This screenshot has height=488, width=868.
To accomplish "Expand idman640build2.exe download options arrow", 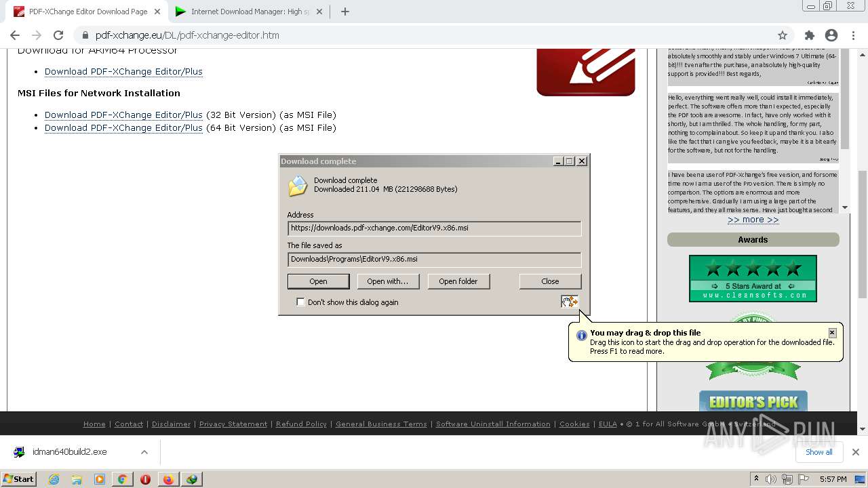I will (x=144, y=452).
